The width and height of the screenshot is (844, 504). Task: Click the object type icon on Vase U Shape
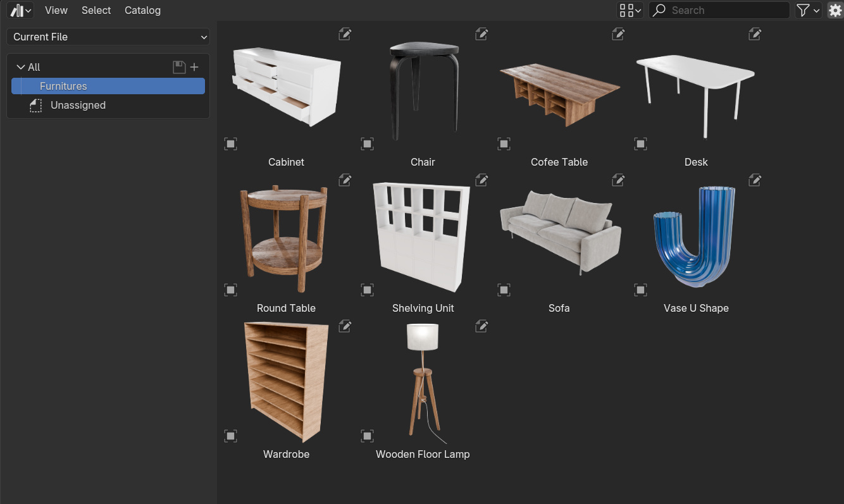click(x=640, y=290)
